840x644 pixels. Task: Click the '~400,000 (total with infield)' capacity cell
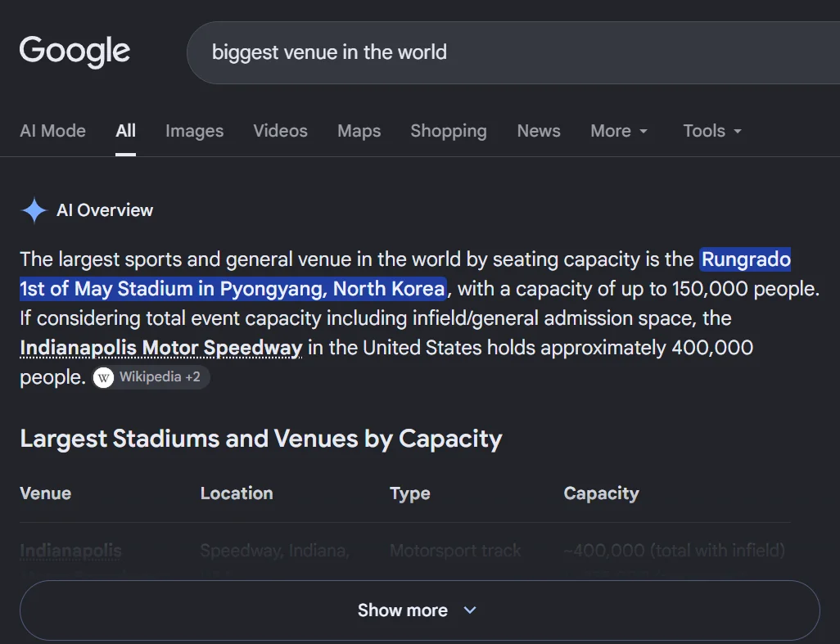click(x=675, y=551)
